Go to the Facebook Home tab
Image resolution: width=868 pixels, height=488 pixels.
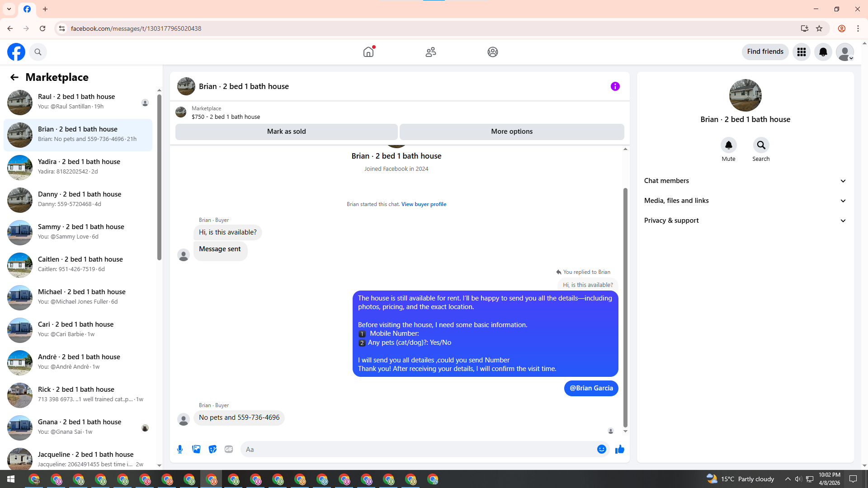[368, 52]
